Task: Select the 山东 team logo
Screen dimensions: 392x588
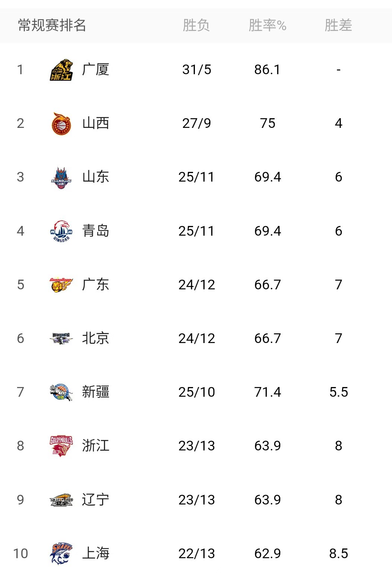Action: tap(61, 177)
